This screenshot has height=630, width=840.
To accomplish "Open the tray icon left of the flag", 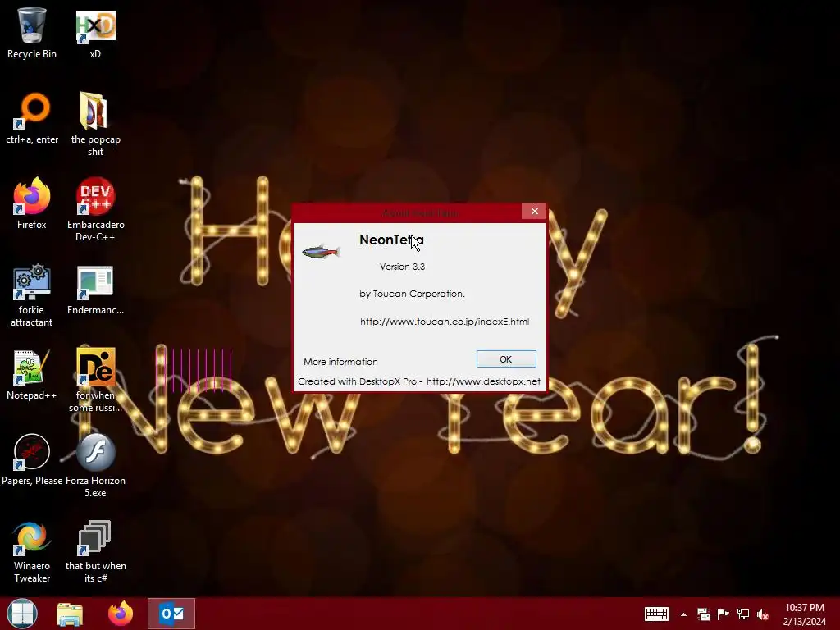I will coord(703,614).
